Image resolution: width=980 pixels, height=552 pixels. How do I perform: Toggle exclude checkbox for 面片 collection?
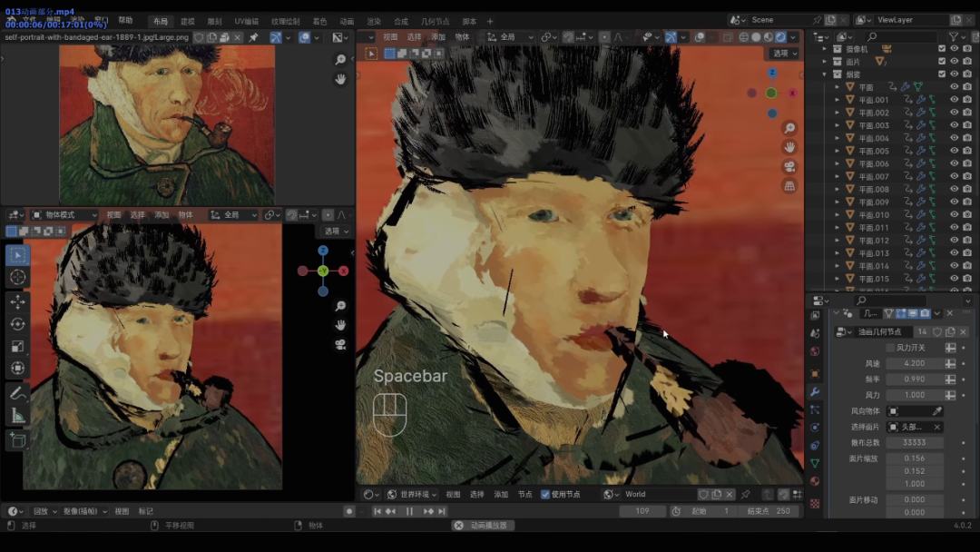coord(942,61)
